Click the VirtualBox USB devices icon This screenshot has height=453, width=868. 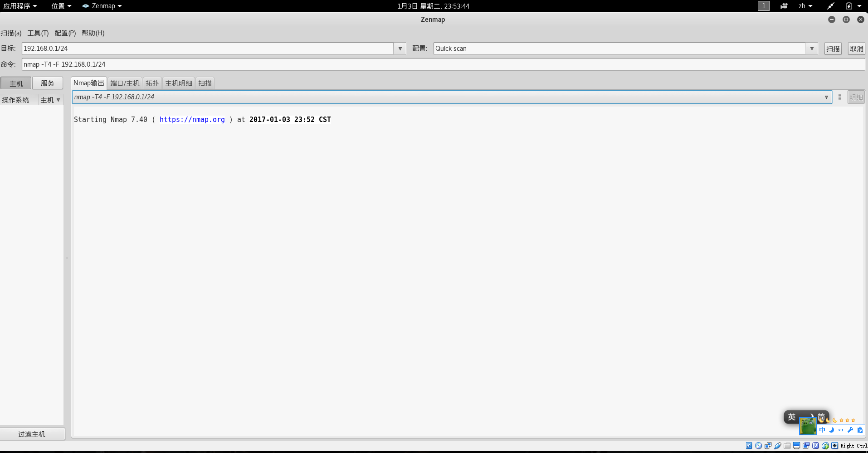coord(777,446)
